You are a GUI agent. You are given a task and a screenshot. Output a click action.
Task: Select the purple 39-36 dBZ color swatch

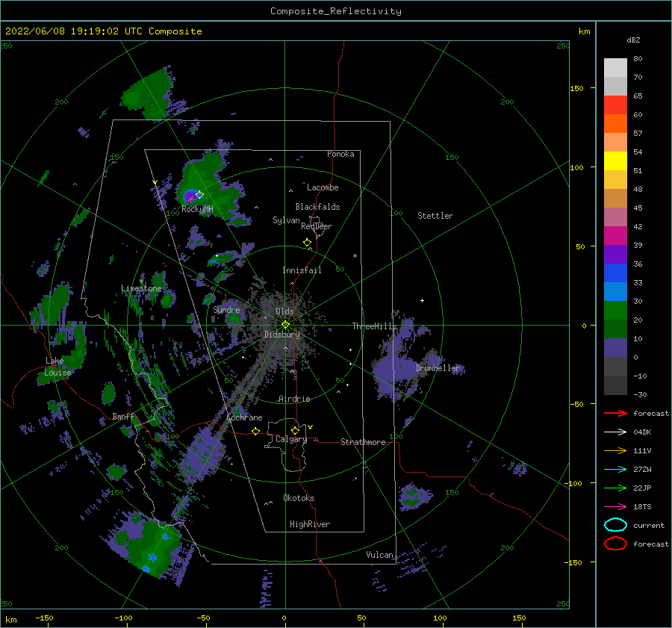point(615,255)
